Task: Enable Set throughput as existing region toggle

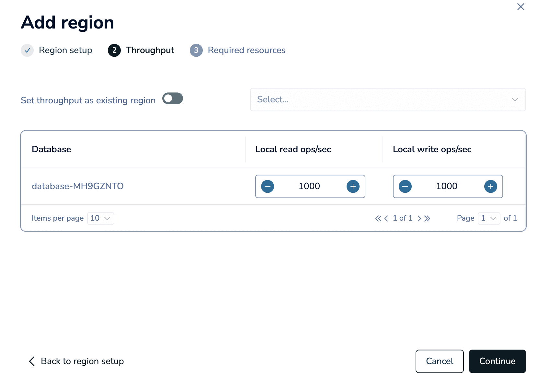Action: coord(173,98)
